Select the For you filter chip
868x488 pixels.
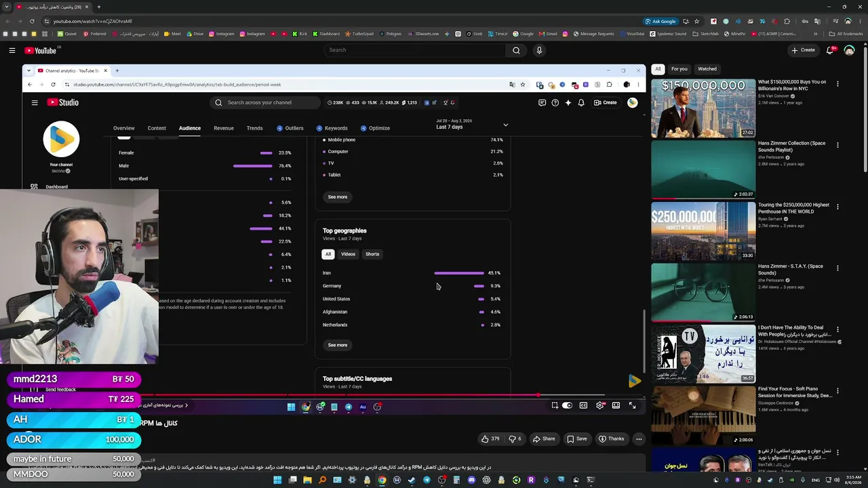click(679, 68)
